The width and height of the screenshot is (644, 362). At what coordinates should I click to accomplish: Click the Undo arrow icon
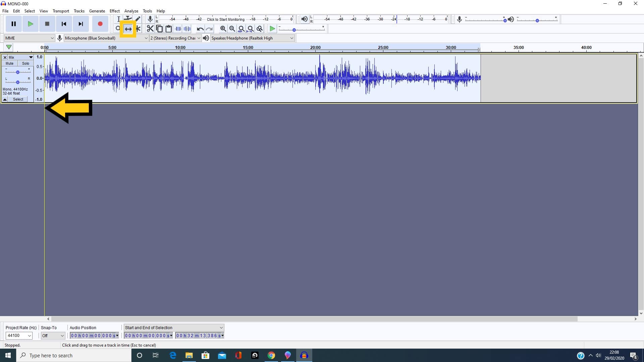point(200,29)
